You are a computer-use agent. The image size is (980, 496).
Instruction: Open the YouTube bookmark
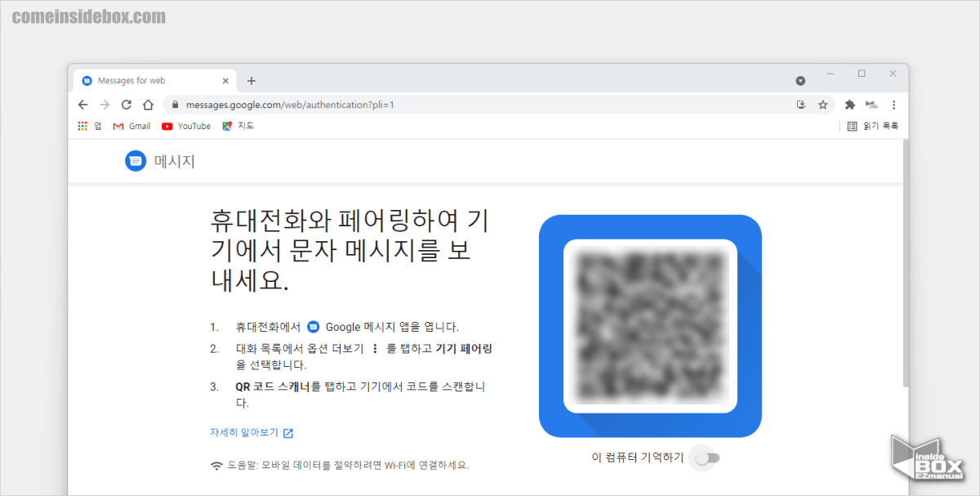coord(186,126)
